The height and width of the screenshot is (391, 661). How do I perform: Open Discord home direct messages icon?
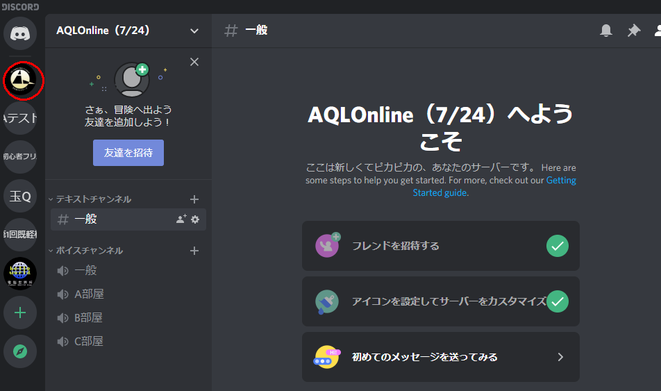coord(20,33)
